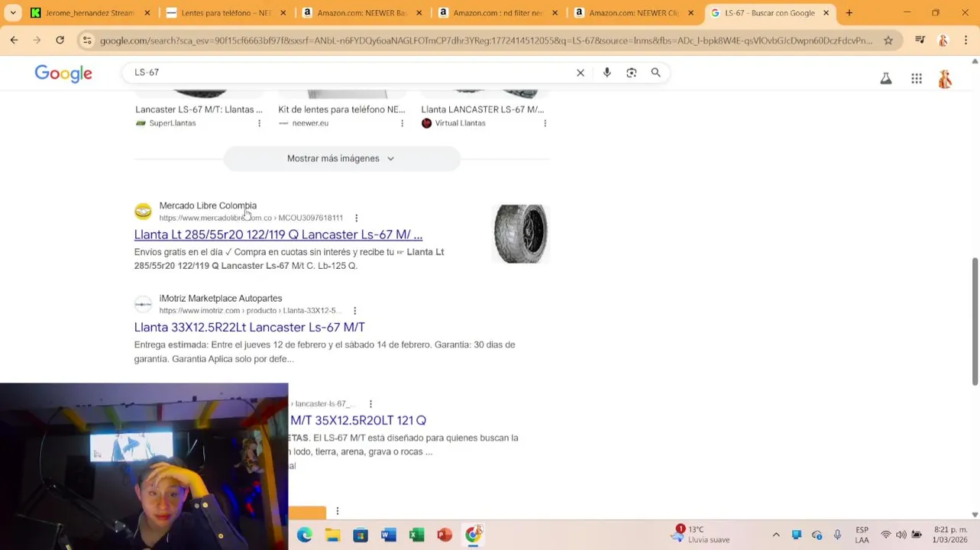Open more options for Mercado Libre Colombia result

pyautogui.click(x=356, y=218)
